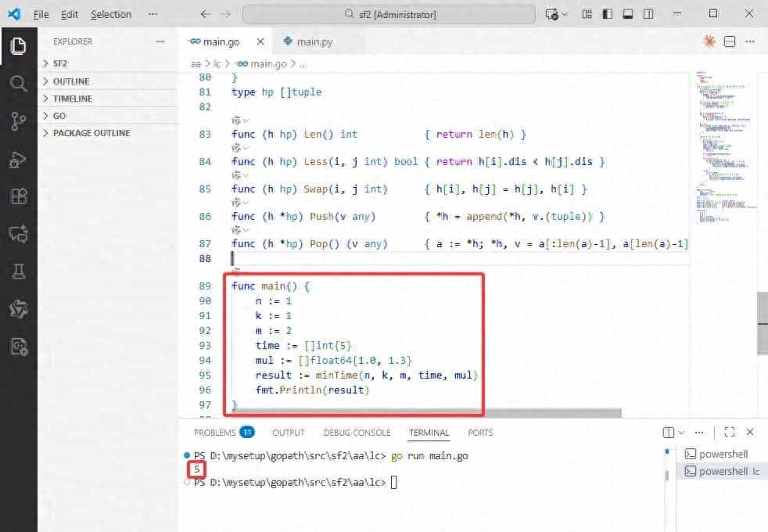Close the main.go tab
The height and width of the screenshot is (532, 768).
click(x=260, y=41)
